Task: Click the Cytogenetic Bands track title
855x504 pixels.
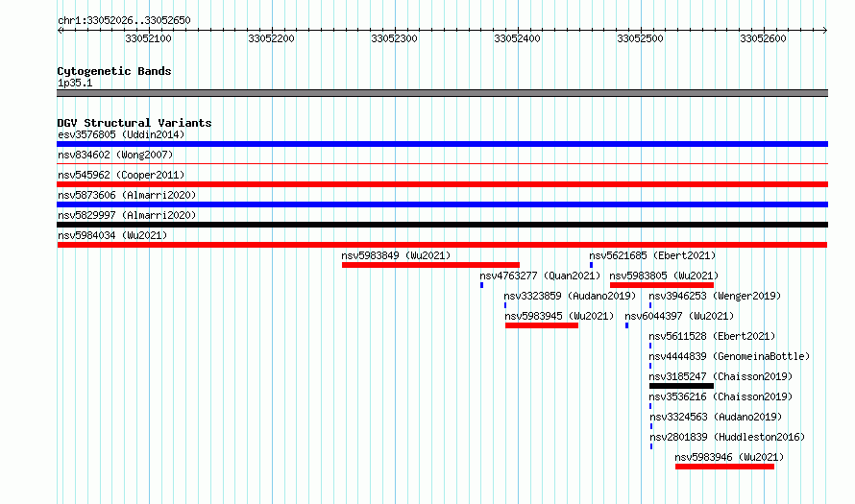Action: click(114, 71)
